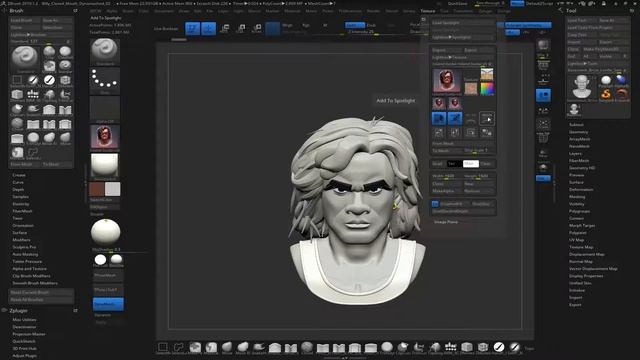Select the blue Cylinder3D tool icon in Tool palette
Image resolution: width=640 pixels, height=360 pixels.
tap(622, 80)
